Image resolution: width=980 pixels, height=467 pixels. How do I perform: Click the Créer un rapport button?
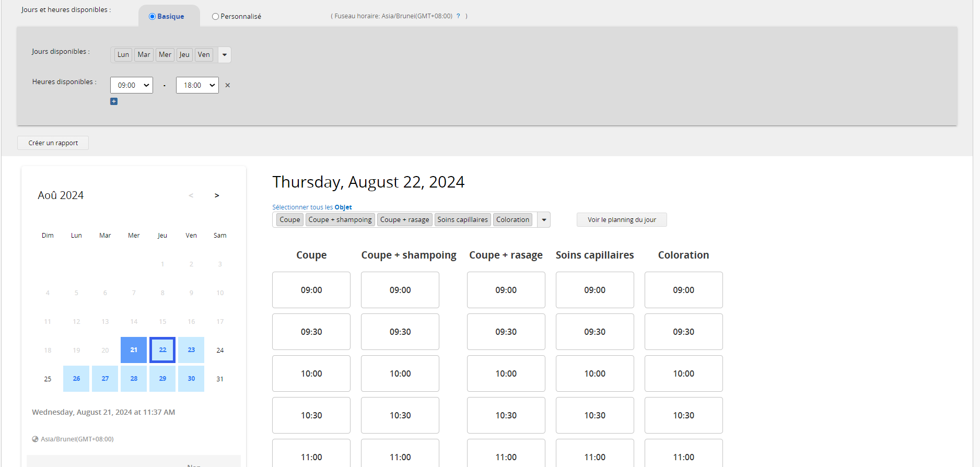53,143
